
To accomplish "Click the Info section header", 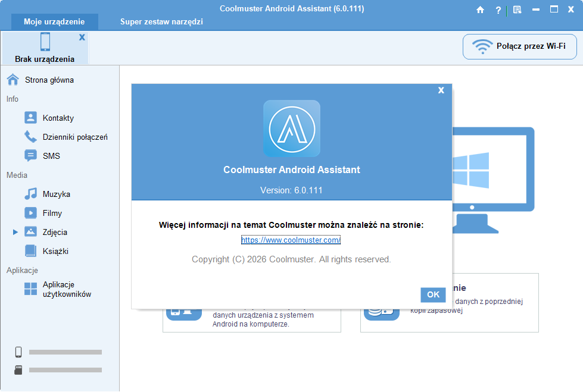I will pyautogui.click(x=13, y=99).
